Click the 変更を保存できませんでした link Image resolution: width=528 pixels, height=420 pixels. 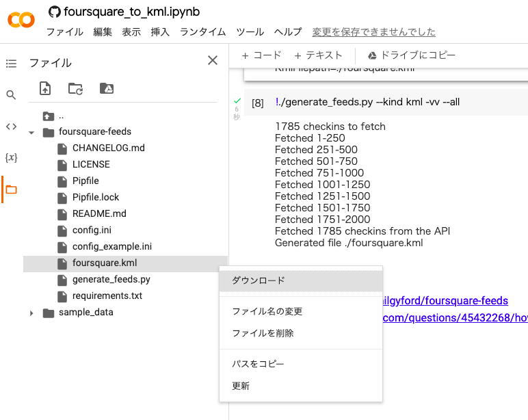pyautogui.click(x=374, y=32)
